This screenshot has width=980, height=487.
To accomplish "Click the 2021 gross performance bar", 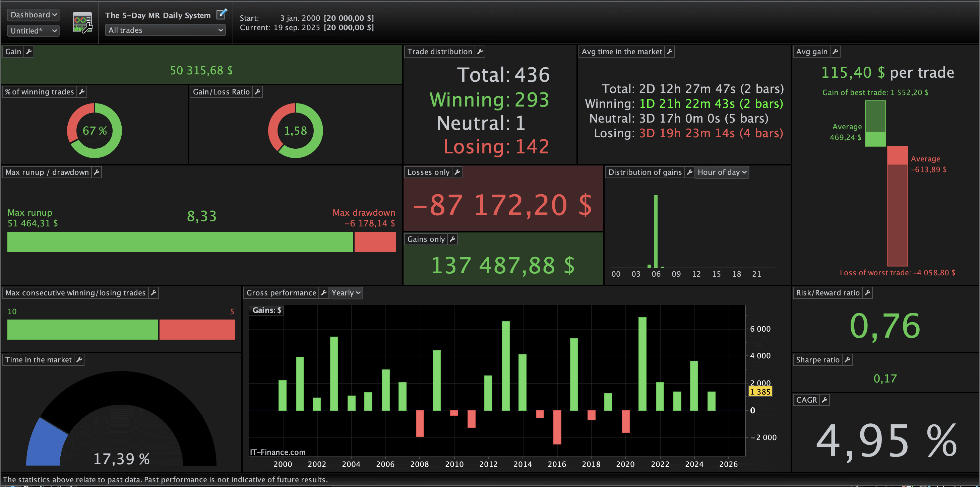I will tap(642, 364).
